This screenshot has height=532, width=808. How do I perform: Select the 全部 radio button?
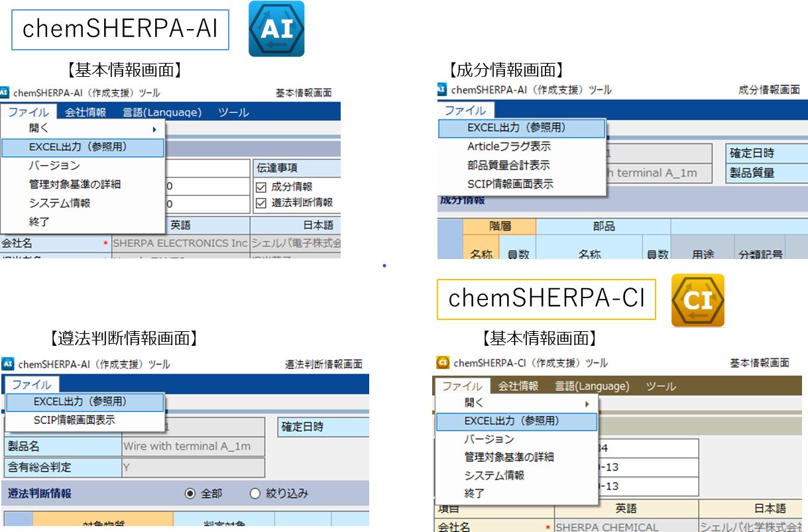coord(190,494)
